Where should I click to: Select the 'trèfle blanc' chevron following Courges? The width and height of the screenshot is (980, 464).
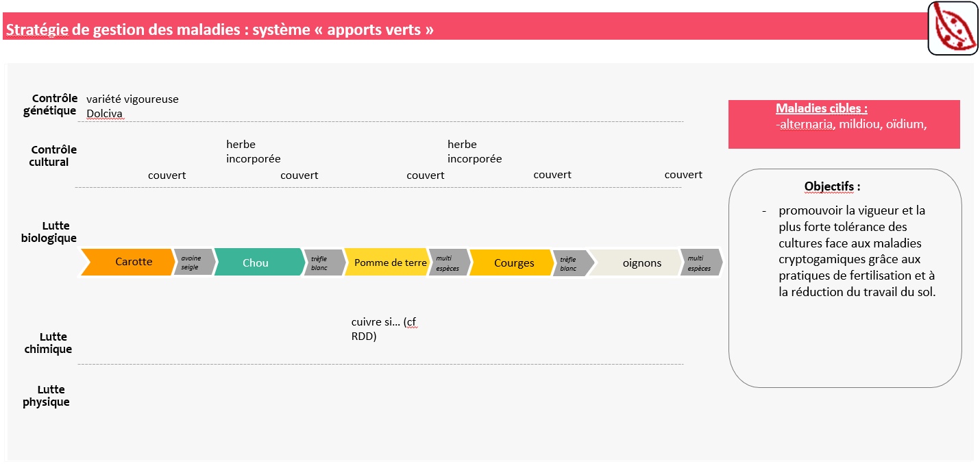574,262
